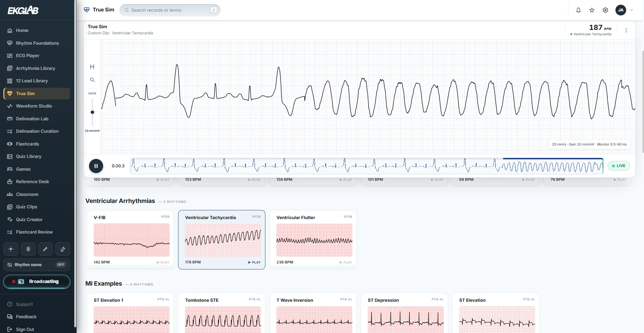Go to Rhythm Foundations
Image resolution: width=644 pixels, height=333 pixels.
point(37,43)
